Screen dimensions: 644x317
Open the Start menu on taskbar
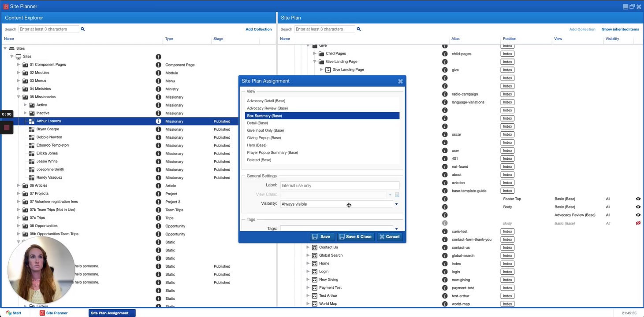[14, 313]
